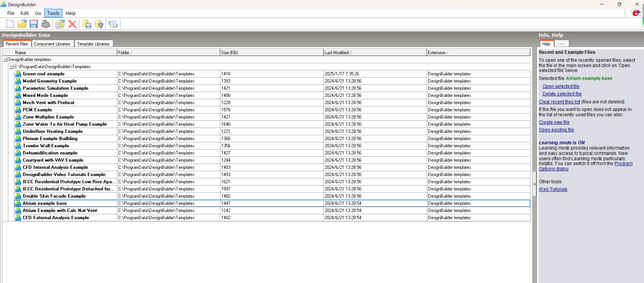Click the database save (backup) icon

[x=87, y=24]
